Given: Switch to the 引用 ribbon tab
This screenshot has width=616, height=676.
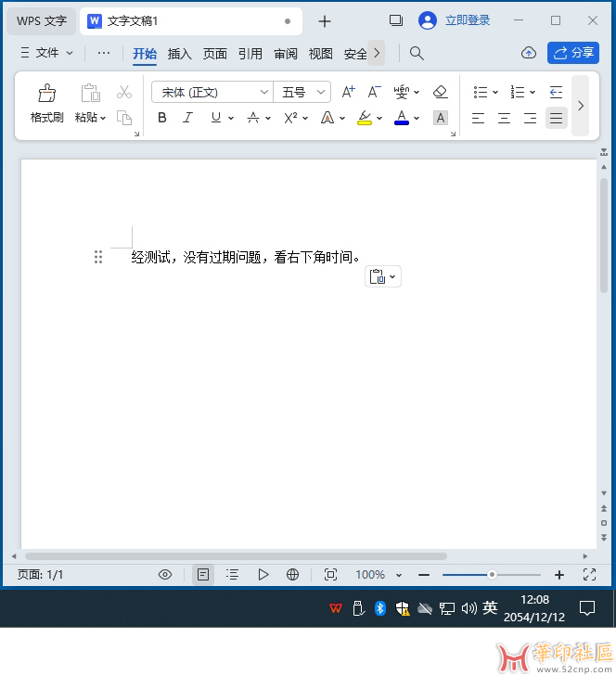Looking at the screenshot, I should coord(250,54).
